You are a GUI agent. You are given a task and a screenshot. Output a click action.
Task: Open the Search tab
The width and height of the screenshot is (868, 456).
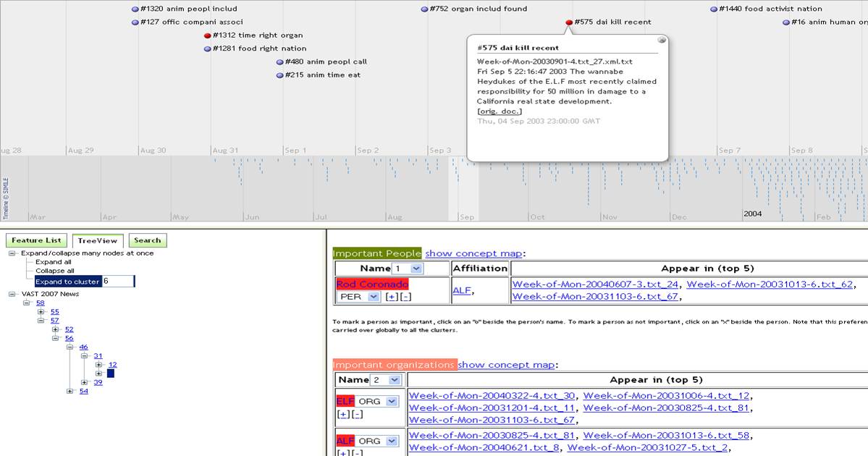coord(147,240)
